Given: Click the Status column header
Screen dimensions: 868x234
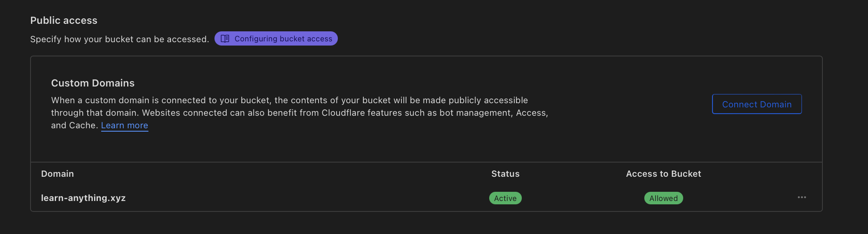Looking at the screenshot, I should (505, 174).
